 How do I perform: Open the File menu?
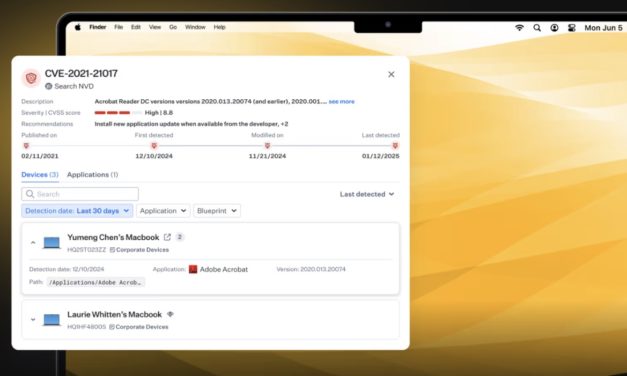118,27
